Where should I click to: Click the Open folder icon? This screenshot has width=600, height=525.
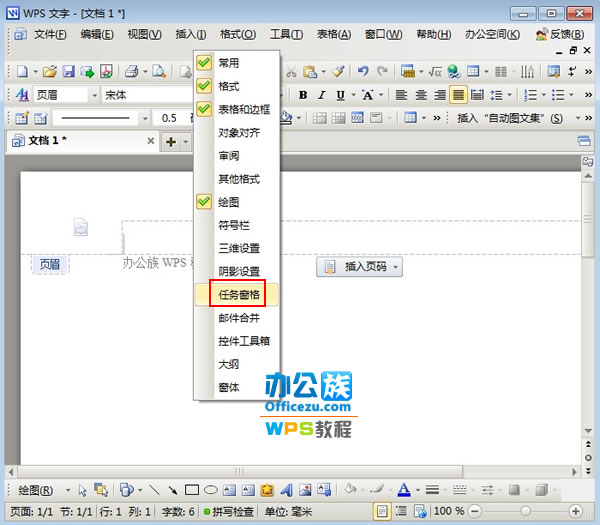49,72
